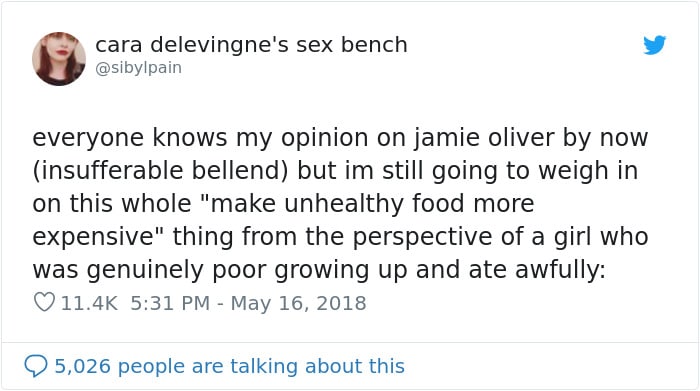Like the tweet with the heart icon
700x391 pixels.
(x=44, y=302)
